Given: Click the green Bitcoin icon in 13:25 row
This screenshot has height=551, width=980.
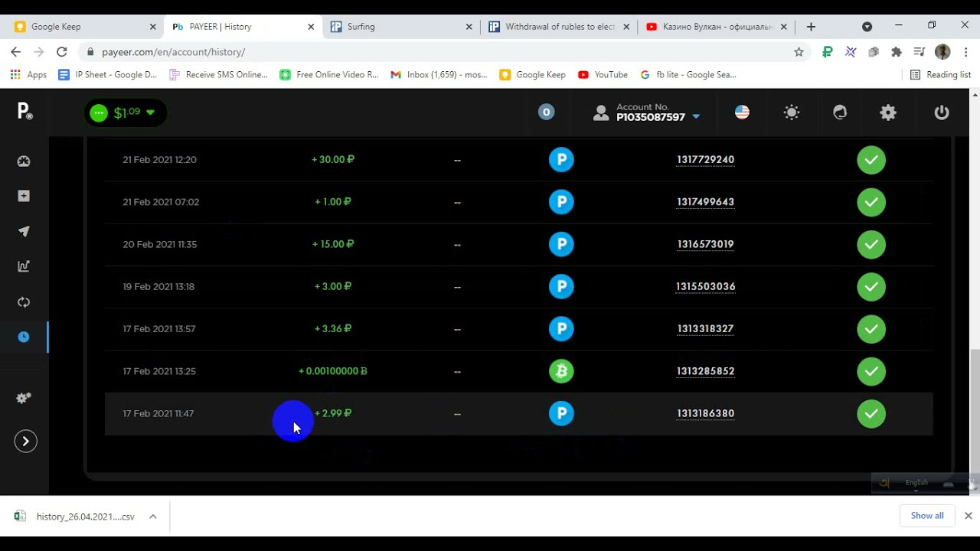Looking at the screenshot, I should 561,371.
